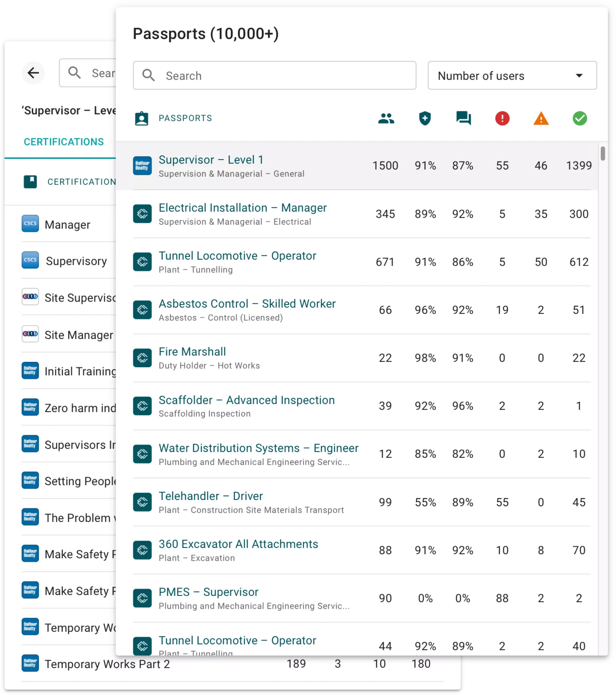Switch to the CERTIFICATIONS tab

(x=63, y=142)
